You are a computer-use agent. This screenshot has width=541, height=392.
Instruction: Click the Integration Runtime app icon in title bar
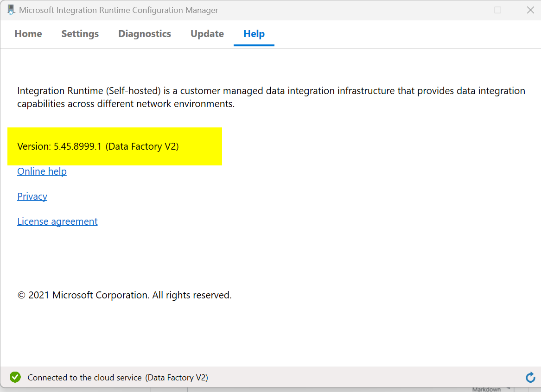tap(11, 10)
